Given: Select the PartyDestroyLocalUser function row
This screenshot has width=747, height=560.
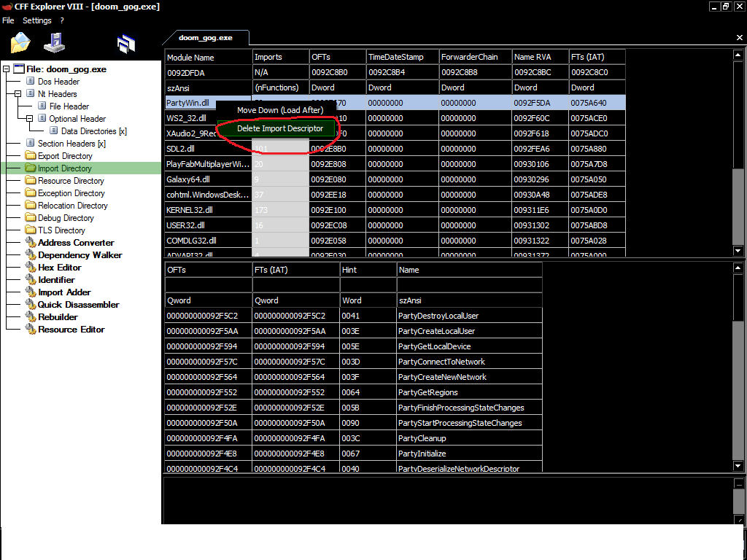Looking at the screenshot, I should 354,316.
